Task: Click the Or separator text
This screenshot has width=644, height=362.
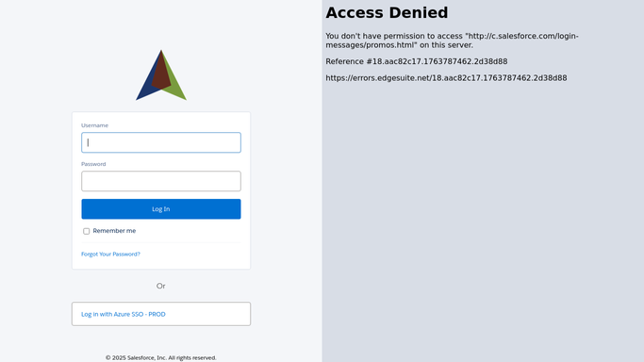Action: click(x=160, y=286)
